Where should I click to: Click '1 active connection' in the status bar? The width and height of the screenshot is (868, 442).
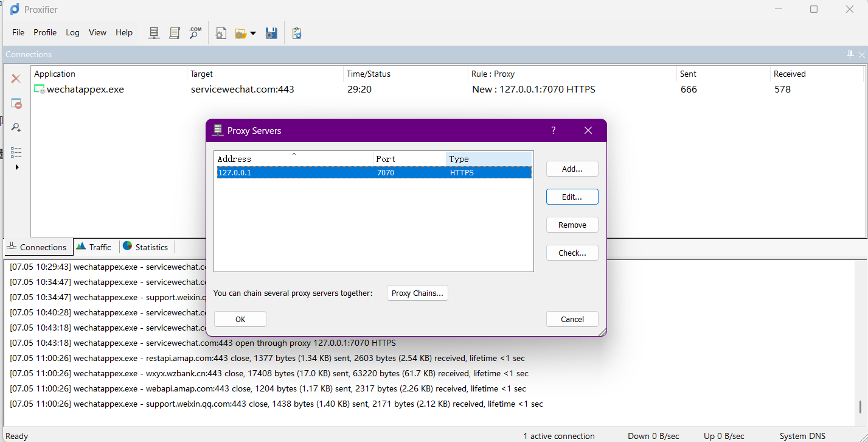(x=559, y=436)
